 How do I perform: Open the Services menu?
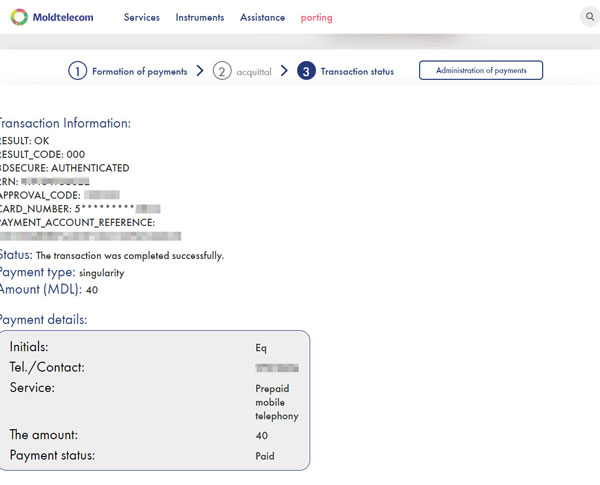[142, 18]
